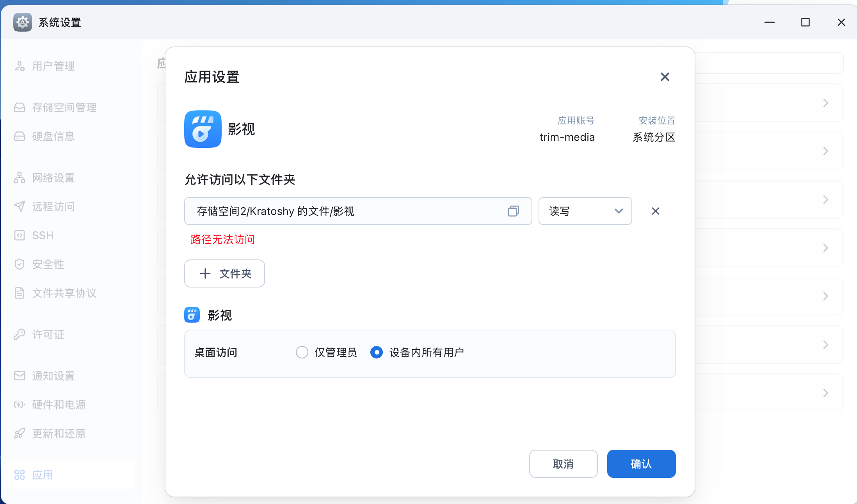Select 设备内所有用户 for desktop access
The width and height of the screenshot is (857, 504).
376,352
